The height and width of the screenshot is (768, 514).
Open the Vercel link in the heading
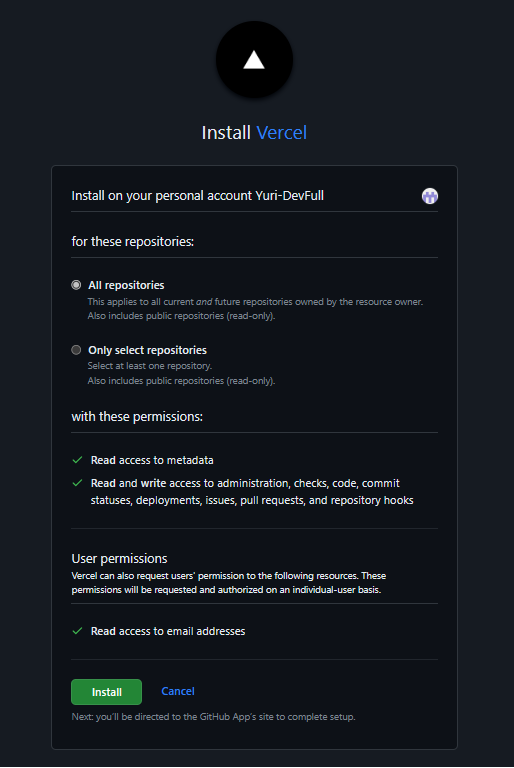tap(282, 133)
